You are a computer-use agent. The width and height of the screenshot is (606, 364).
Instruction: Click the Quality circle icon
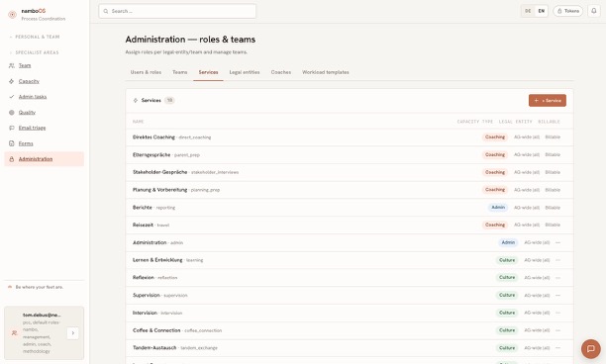coord(12,113)
